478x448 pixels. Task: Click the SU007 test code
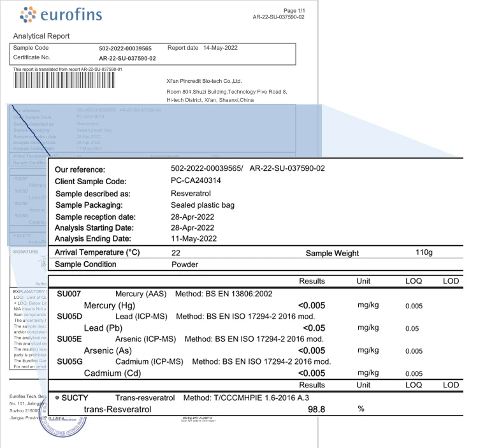pos(69,294)
